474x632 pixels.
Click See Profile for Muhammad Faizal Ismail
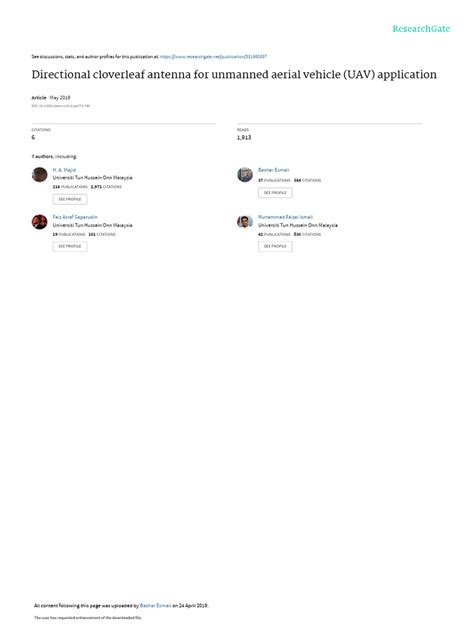(275, 246)
